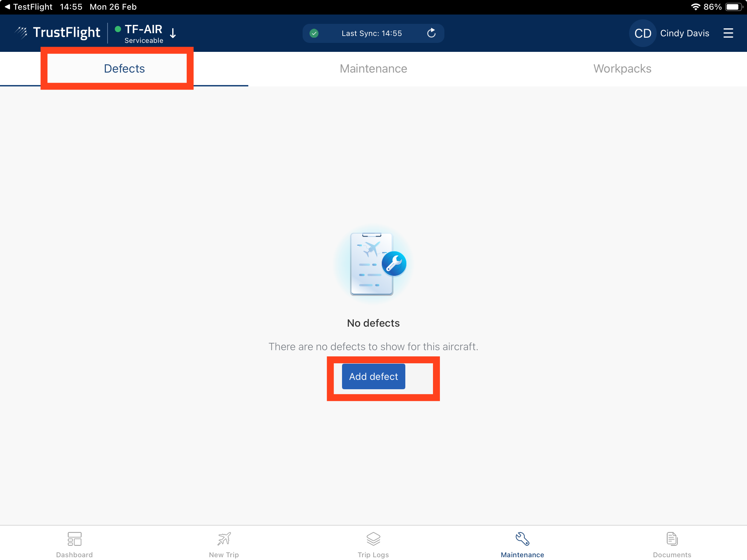Tap TF-AIR Serviceable aircraft label
This screenshot has width=747, height=560.
[143, 34]
